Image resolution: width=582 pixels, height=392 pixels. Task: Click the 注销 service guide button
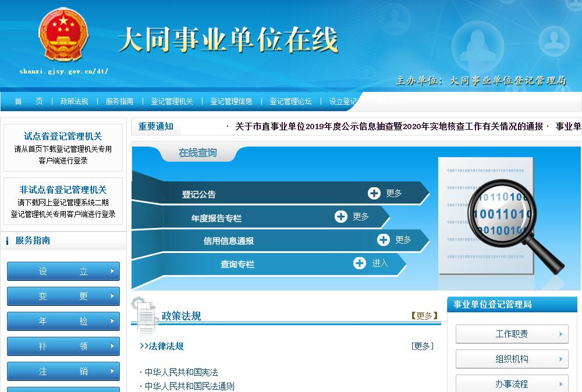coord(63,371)
